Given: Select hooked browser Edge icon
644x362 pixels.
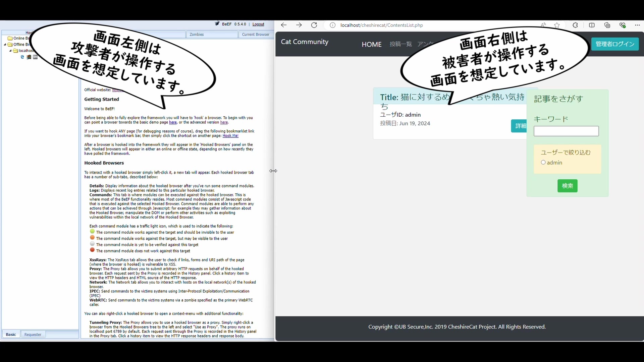Looking at the screenshot, I should click(22, 57).
